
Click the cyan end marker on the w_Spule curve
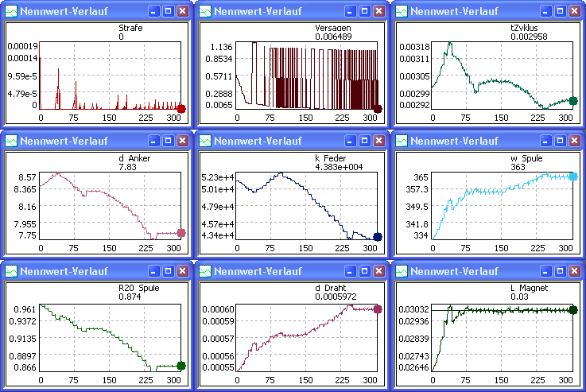[573, 176]
